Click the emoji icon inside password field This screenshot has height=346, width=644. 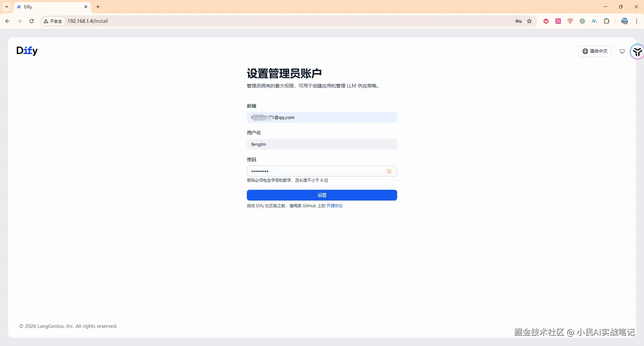pyautogui.click(x=389, y=171)
